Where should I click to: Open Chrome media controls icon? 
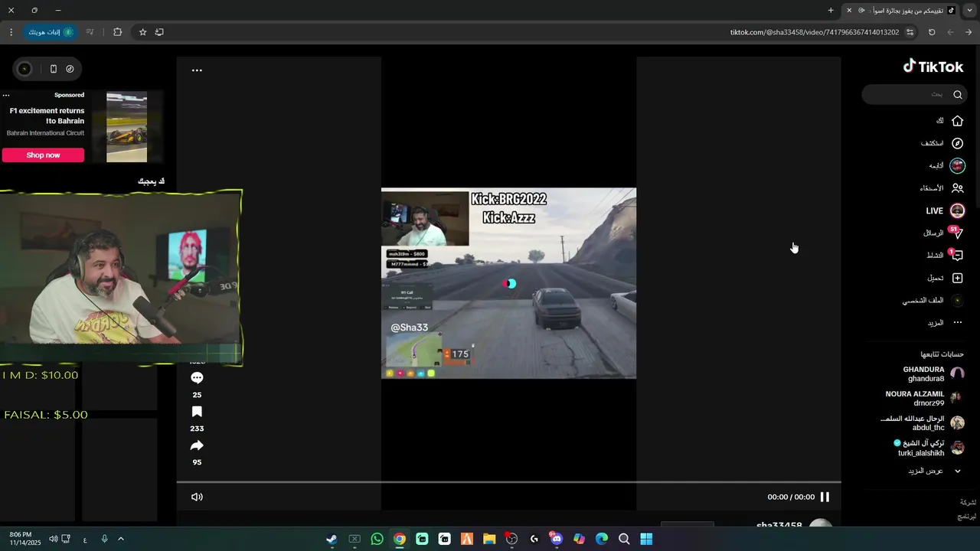[x=90, y=32]
